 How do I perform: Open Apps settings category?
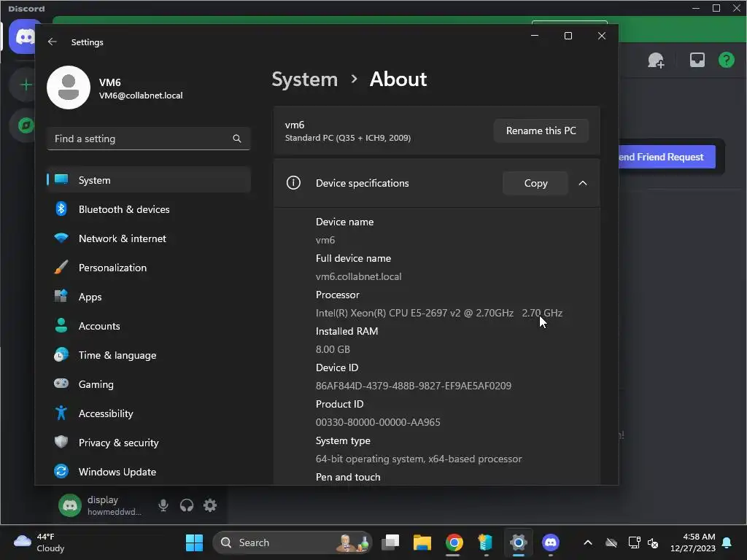[x=149, y=297]
